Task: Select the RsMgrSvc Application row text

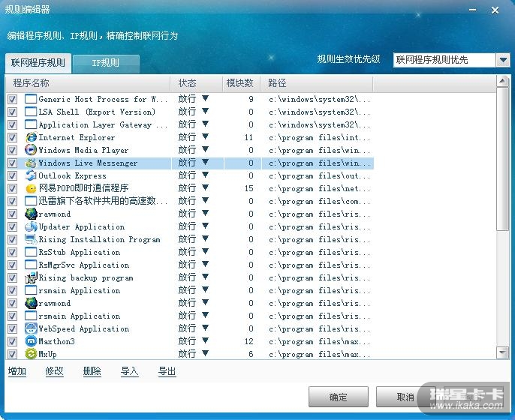Action: (84, 265)
